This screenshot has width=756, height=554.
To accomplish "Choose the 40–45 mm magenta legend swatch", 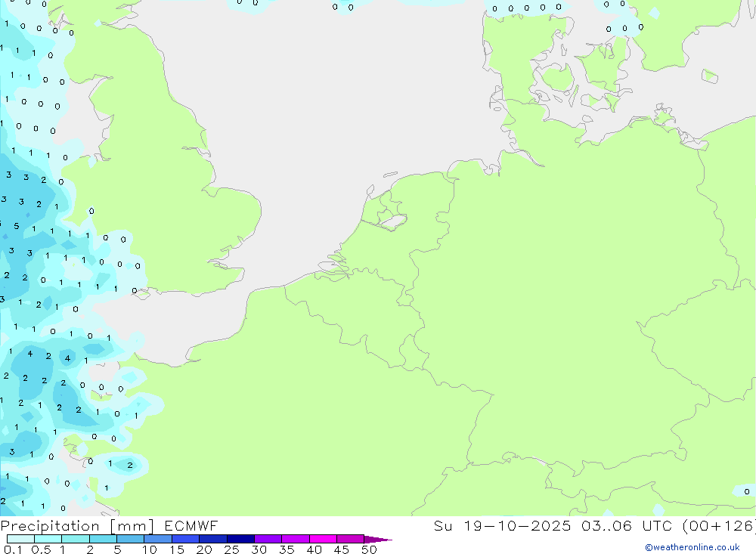I will coord(323,539).
